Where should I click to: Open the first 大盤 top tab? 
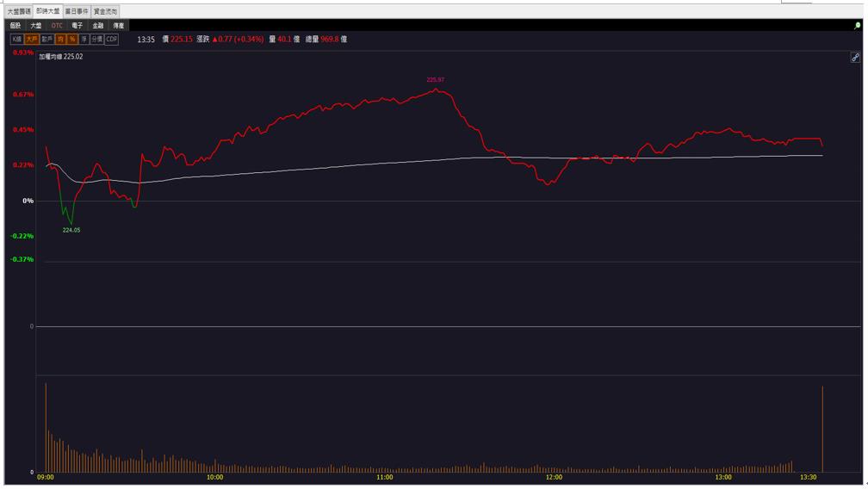pyautogui.click(x=19, y=11)
